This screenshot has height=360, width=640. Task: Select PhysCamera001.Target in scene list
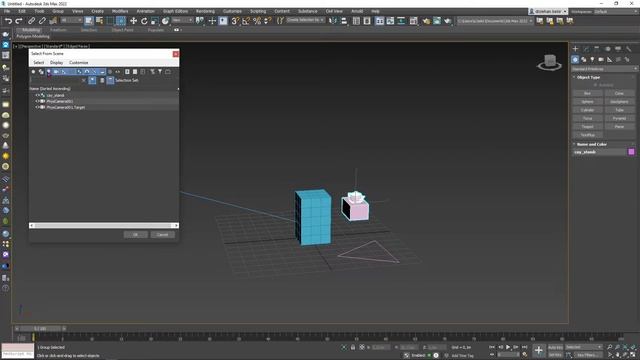(65, 107)
